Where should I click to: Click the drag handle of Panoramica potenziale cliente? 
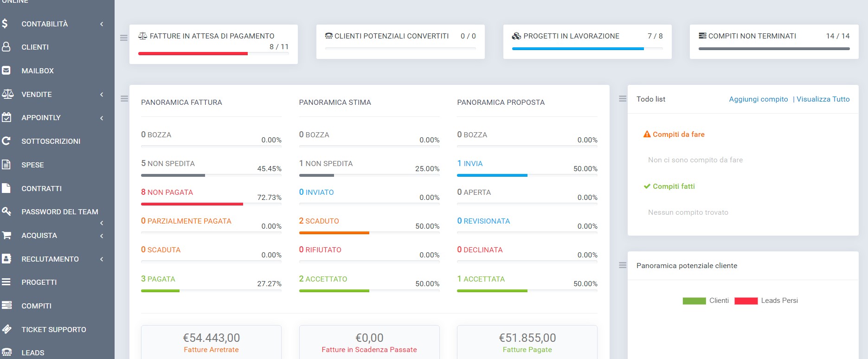pos(623,265)
